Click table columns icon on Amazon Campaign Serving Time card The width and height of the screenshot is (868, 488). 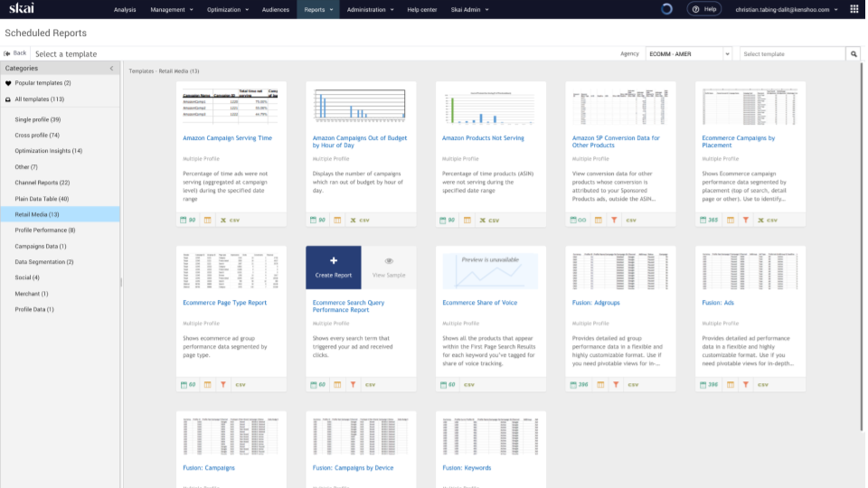click(x=208, y=220)
